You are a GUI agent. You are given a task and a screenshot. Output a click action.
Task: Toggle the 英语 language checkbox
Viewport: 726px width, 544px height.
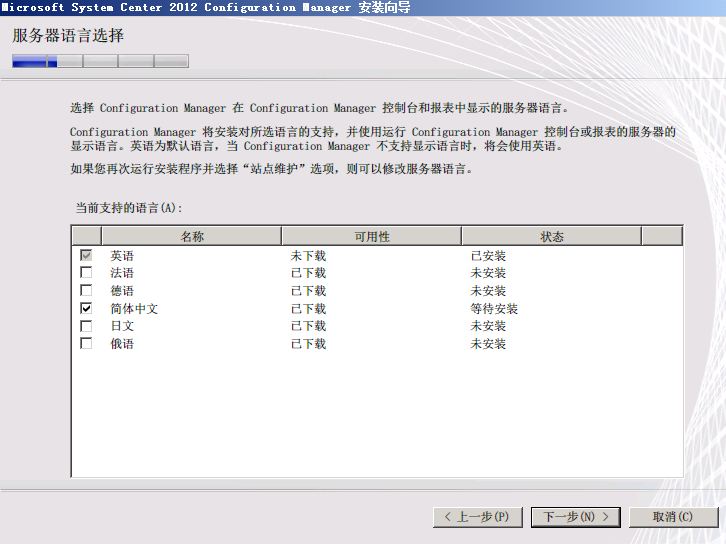(x=86, y=255)
